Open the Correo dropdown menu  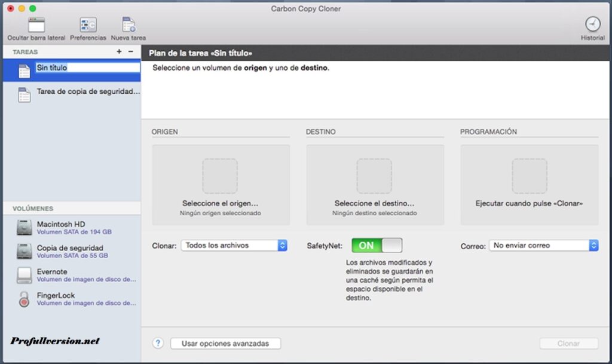click(543, 244)
